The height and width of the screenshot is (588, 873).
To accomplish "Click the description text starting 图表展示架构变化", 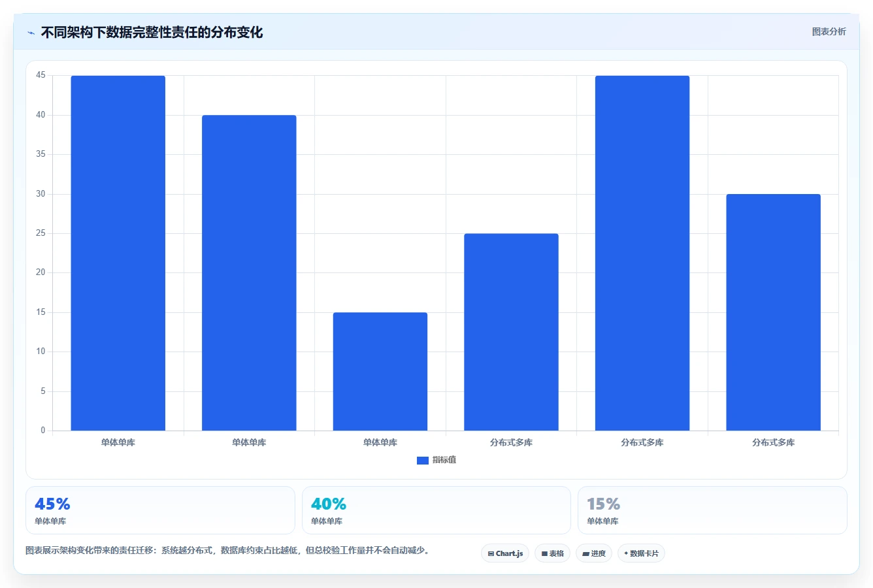I will click(229, 550).
